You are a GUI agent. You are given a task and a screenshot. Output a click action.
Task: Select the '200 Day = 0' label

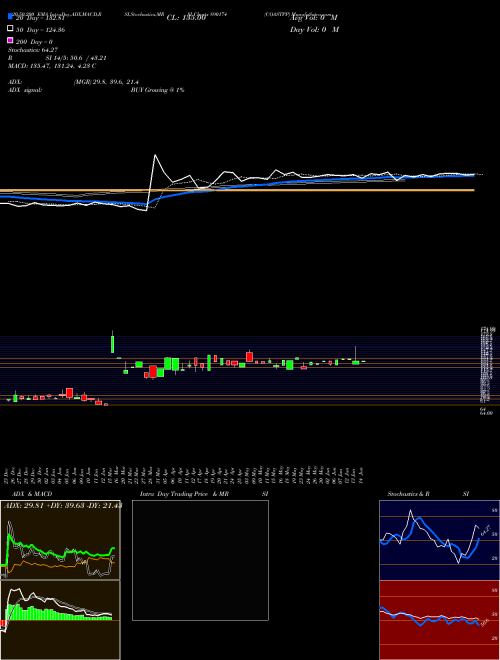(x=34, y=42)
